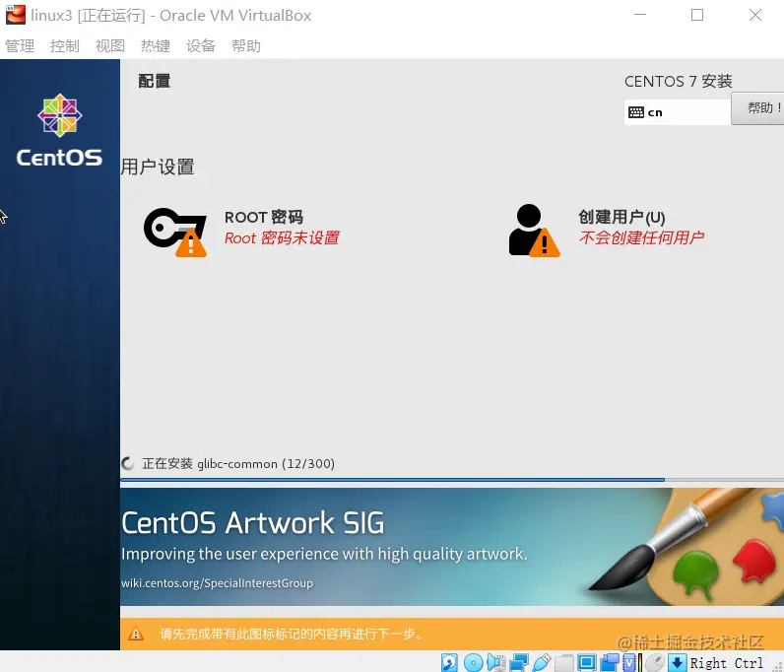Open the 管理 menu

[x=20, y=46]
